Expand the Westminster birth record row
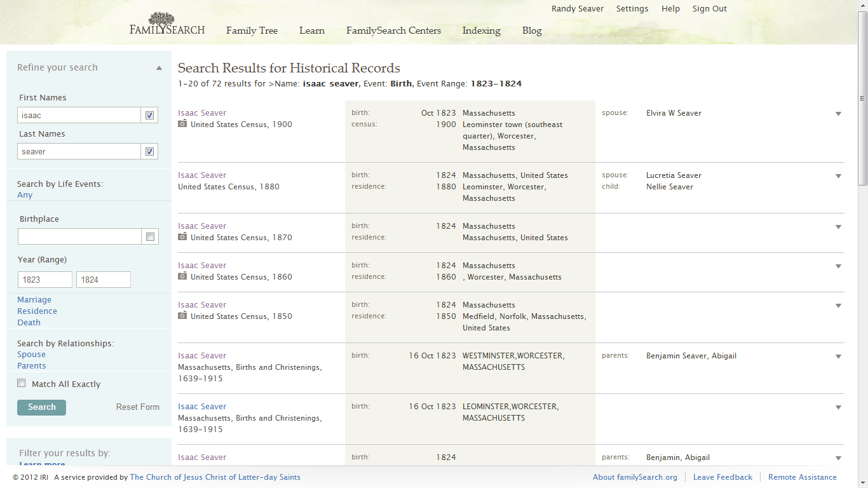Screen dimensions: 868x488 tap(838, 356)
